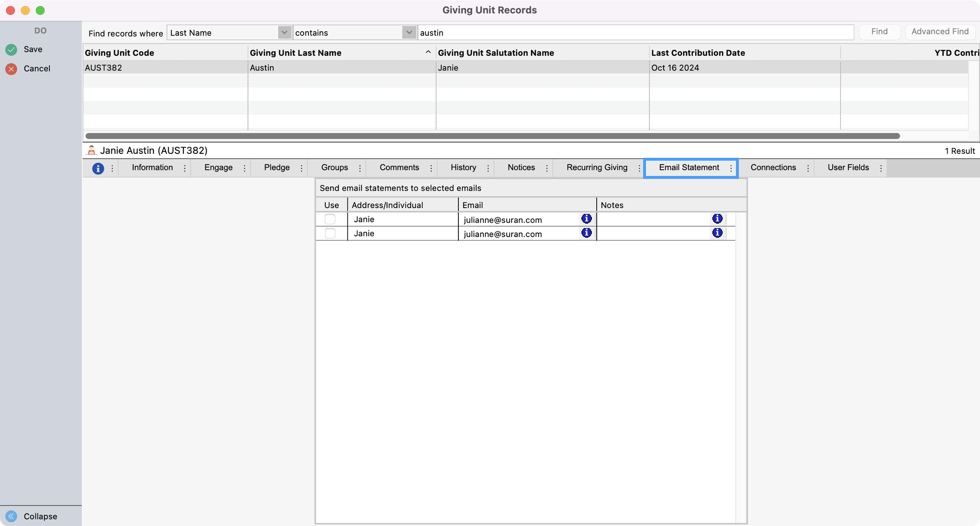This screenshot has height=526, width=980.
Task: Click the person icon beside Janie Austin
Action: [x=91, y=151]
